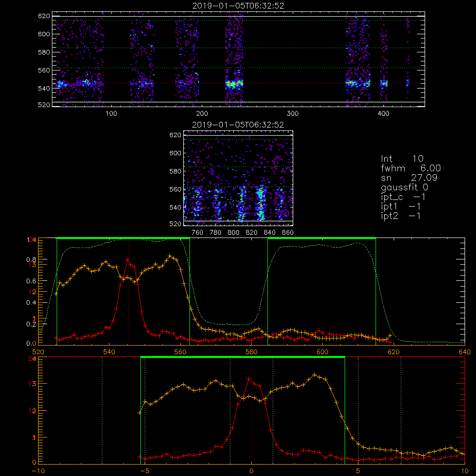The height and width of the screenshot is (476, 476).
Task: Click y-axis label 0.6 on profile plot
Action: pyautogui.click(x=31, y=281)
